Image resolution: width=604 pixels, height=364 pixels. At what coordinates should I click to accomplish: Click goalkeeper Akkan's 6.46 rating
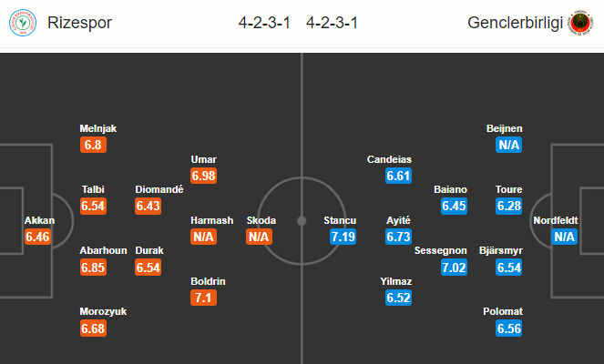pyautogui.click(x=37, y=237)
